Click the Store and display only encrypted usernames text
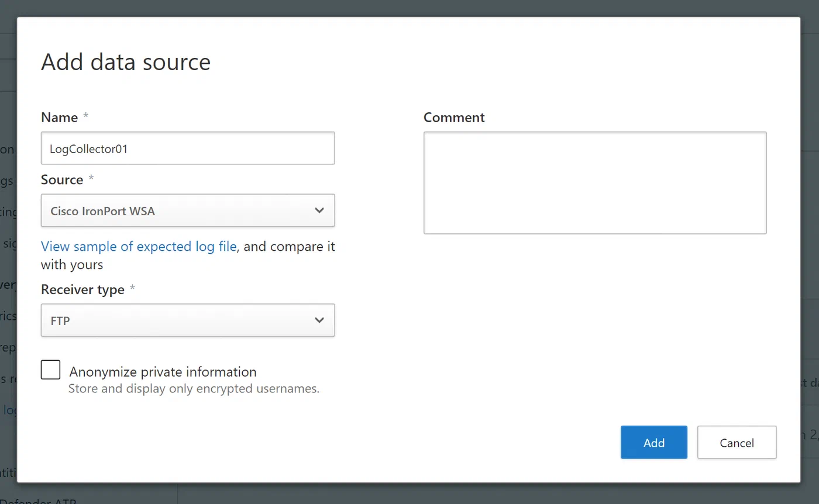The width and height of the screenshot is (819, 504). [194, 388]
